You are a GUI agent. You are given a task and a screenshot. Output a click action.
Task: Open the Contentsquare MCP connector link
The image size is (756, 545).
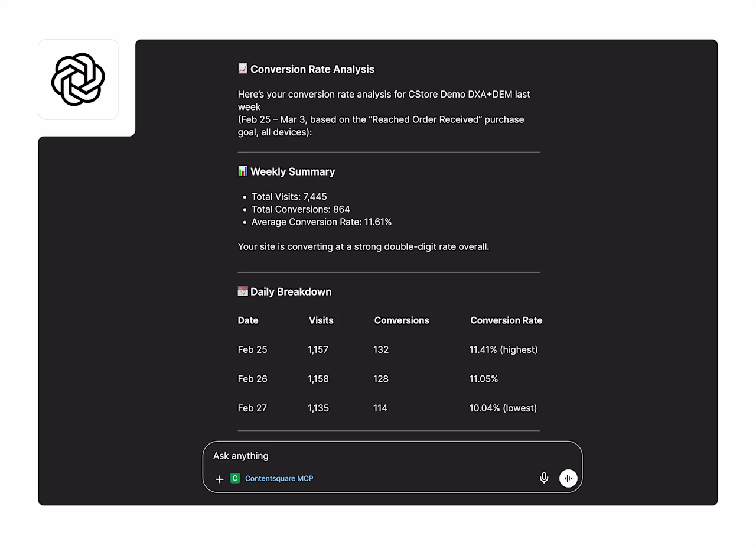(279, 478)
